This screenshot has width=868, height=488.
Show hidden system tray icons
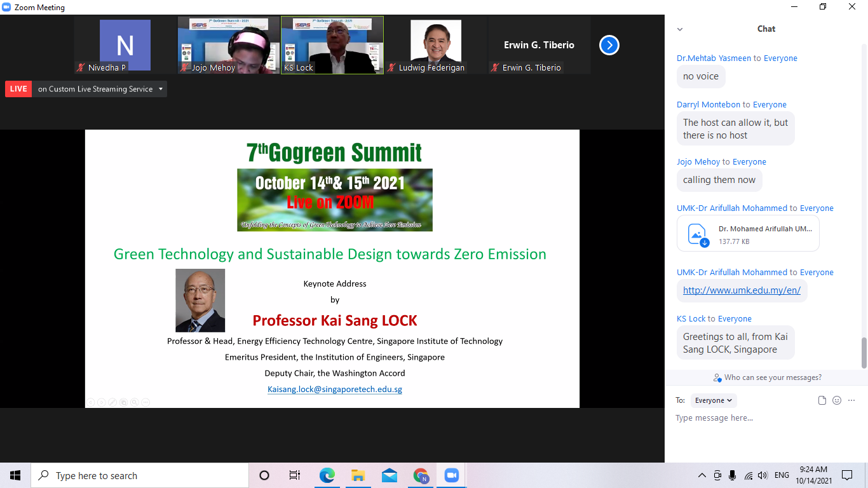pos(702,475)
